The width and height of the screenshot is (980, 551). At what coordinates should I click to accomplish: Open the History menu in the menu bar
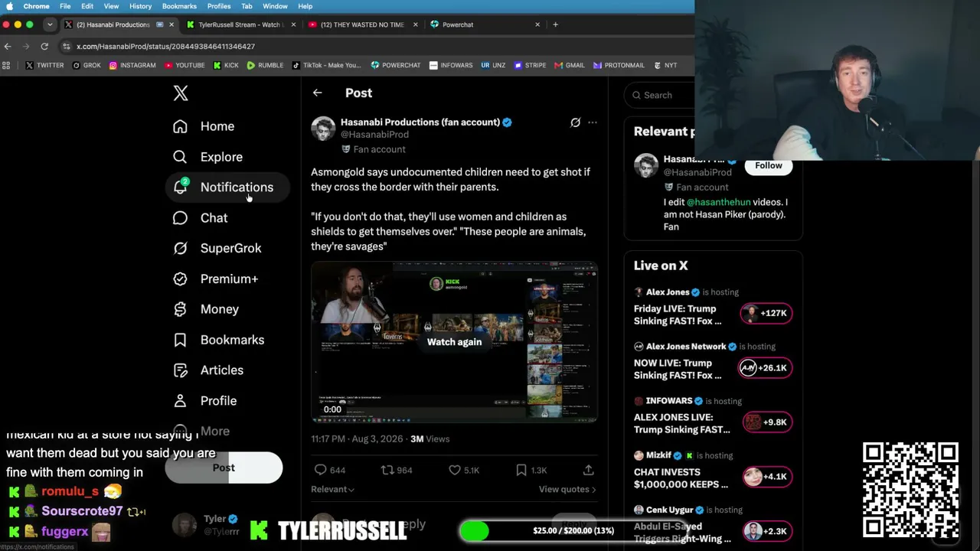coord(140,6)
